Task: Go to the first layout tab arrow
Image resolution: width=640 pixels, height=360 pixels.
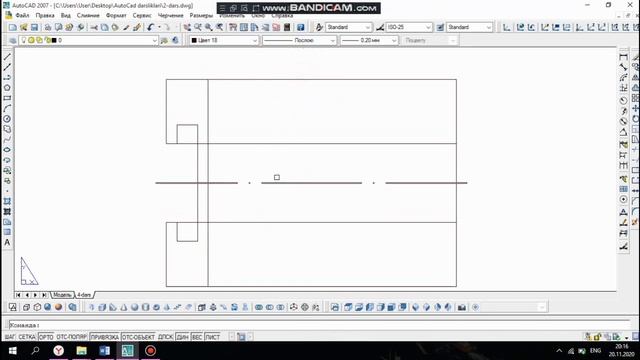Action: [18, 295]
